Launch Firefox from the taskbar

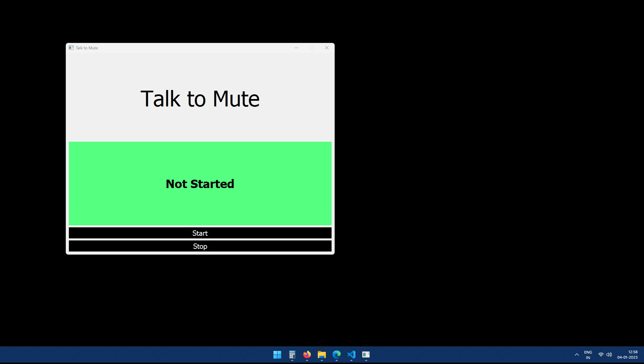[307, 355]
